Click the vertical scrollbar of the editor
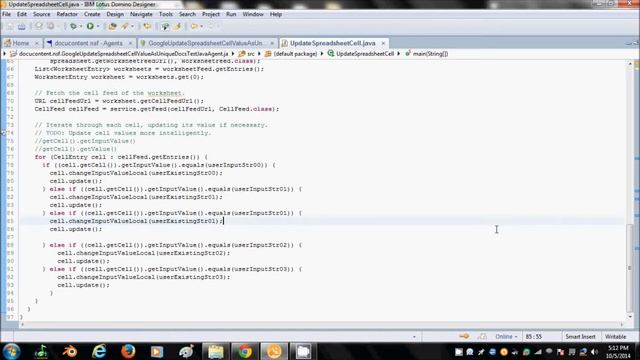Screen dimensions: 640x360 coord(630,267)
